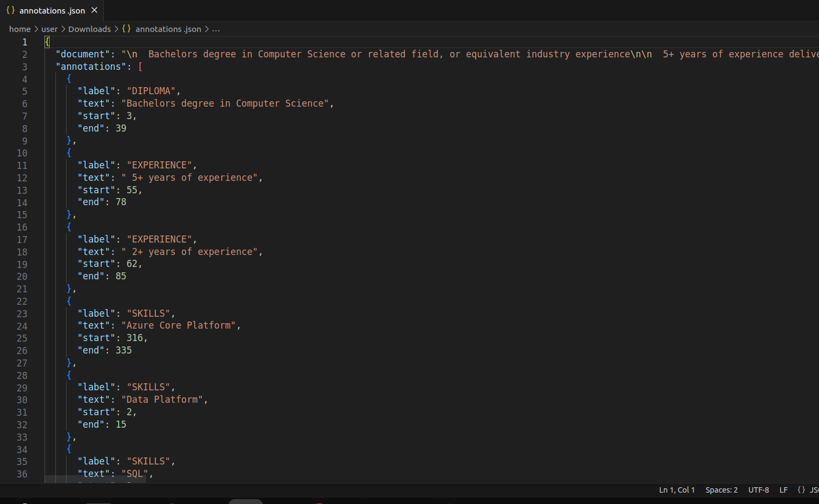
Task: Change end of line sequence LF
Action: (783, 490)
